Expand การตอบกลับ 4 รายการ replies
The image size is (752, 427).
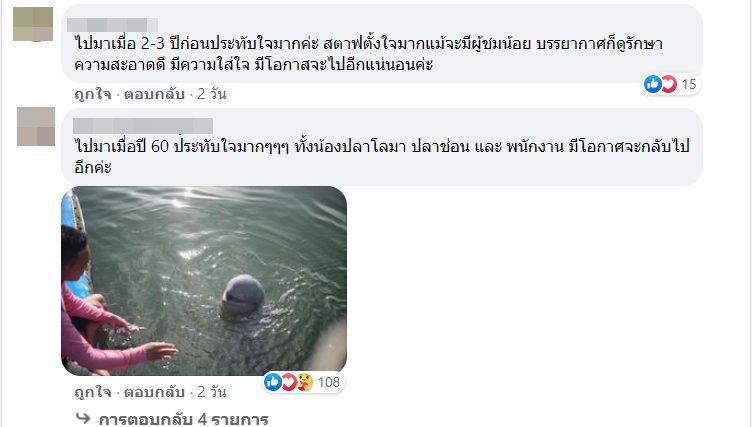[x=183, y=419]
